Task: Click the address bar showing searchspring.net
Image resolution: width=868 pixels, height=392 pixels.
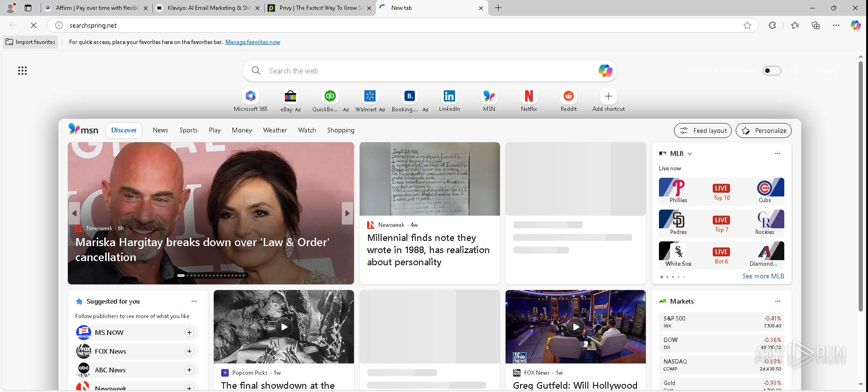Action: tap(403, 25)
